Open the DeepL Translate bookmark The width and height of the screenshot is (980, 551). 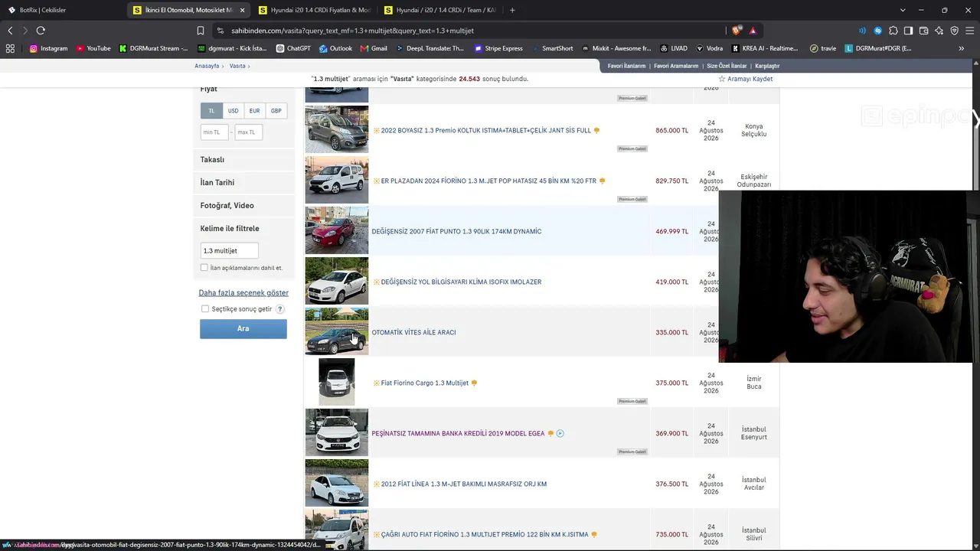click(430, 48)
